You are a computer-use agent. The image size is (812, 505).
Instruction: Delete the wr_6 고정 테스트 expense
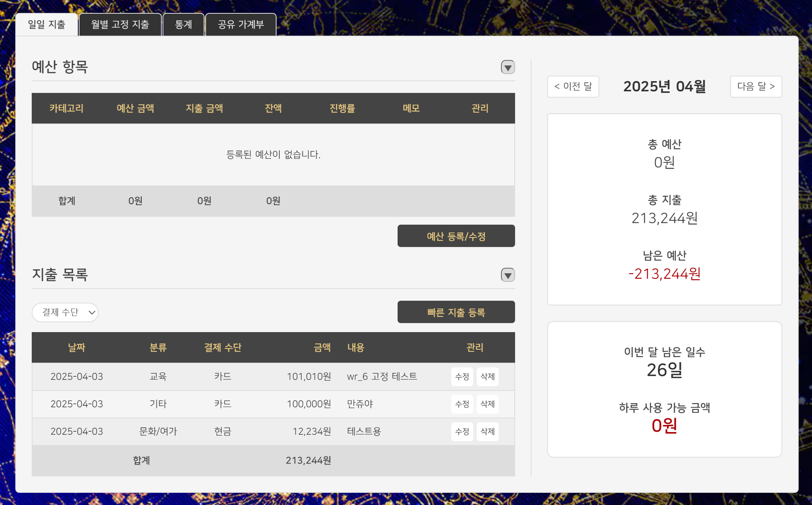tap(487, 377)
